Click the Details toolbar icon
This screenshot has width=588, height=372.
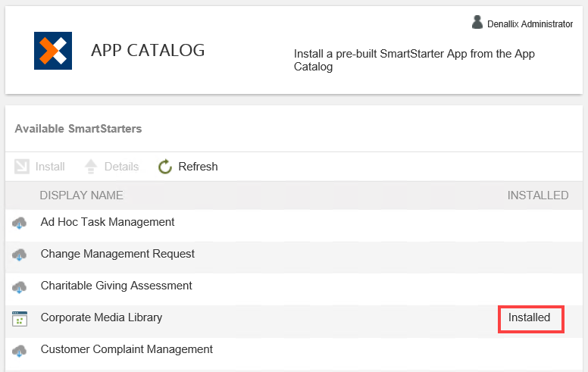point(91,167)
